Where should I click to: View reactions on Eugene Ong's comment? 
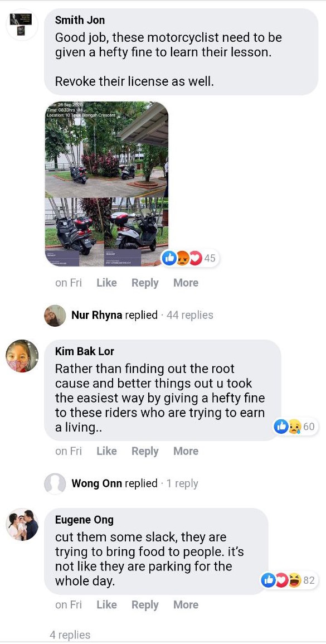click(x=289, y=580)
